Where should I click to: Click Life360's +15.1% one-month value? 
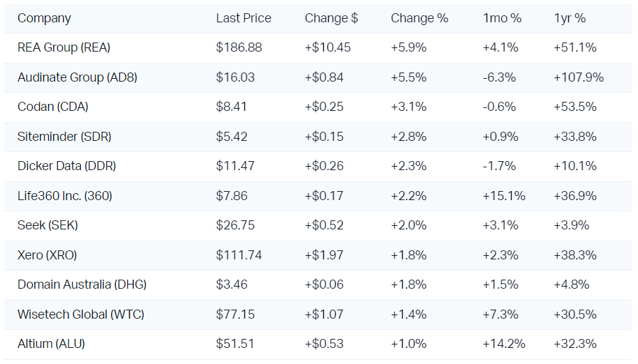point(503,196)
